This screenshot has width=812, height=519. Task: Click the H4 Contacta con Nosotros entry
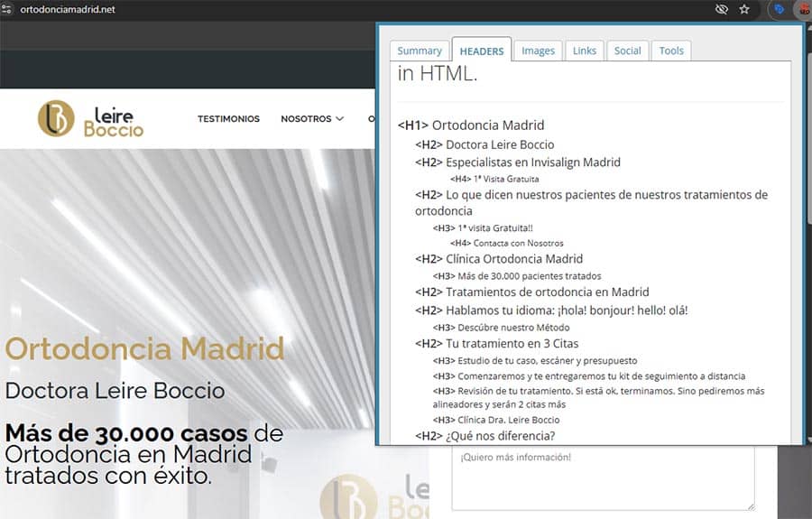coord(506,243)
